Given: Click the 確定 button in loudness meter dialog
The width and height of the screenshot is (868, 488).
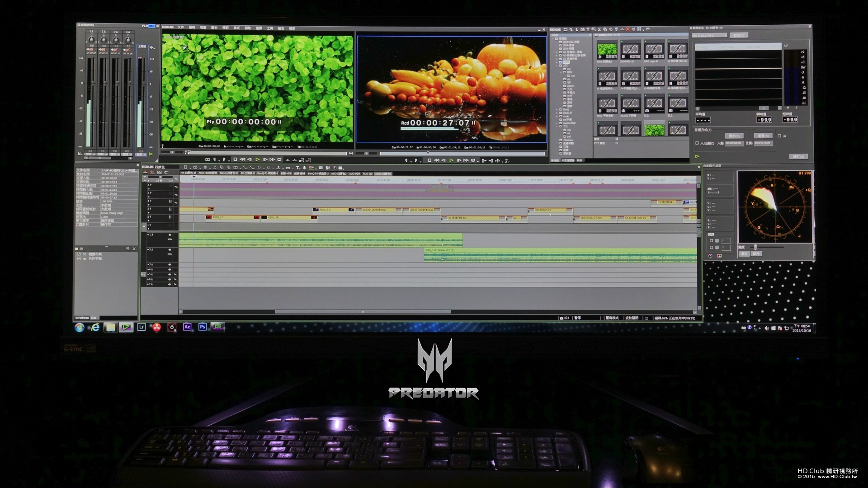Looking at the screenshot, I should pyautogui.click(x=798, y=156).
